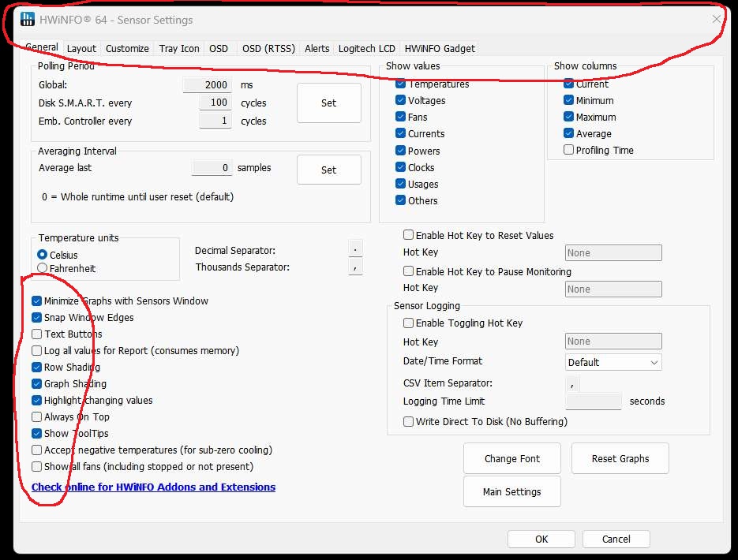Enable Accept negative temperatures checkbox
The height and width of the screenshot is (560, 738).
(x=37, y=450)
